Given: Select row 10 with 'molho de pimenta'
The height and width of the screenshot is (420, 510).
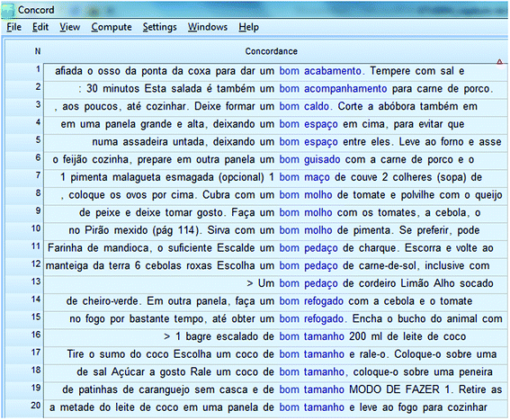Looking at the screenshot, I should pyautogui.click(x=275, y=230).
